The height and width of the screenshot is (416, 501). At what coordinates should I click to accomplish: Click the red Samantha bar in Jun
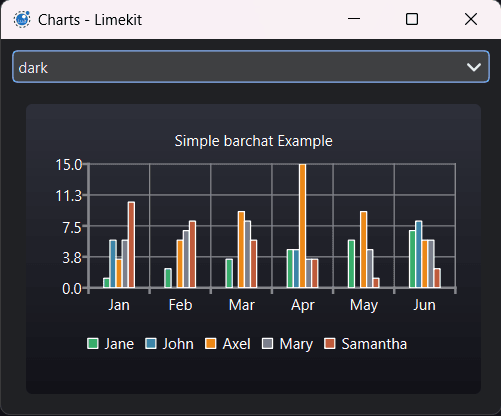tap(437, 278)
